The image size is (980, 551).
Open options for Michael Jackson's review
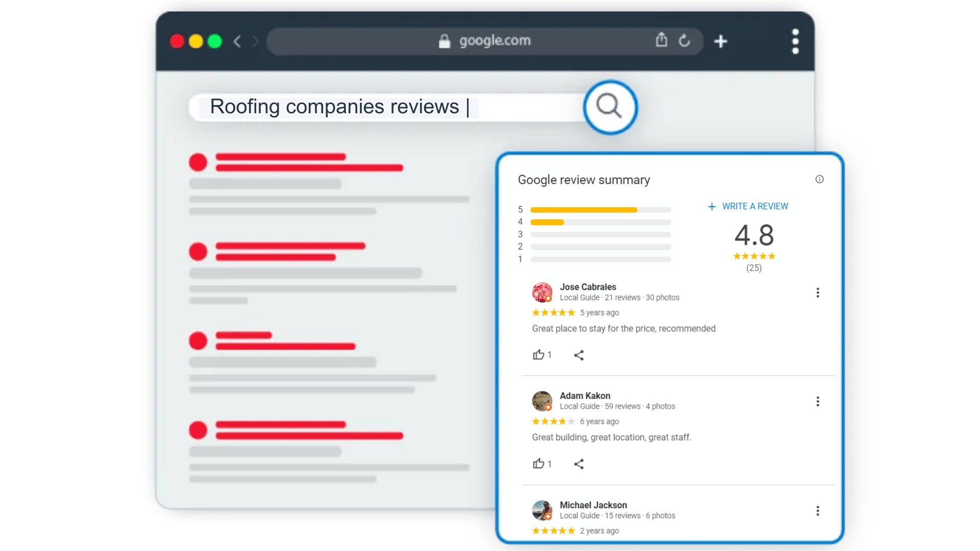[x=818, y=511]
